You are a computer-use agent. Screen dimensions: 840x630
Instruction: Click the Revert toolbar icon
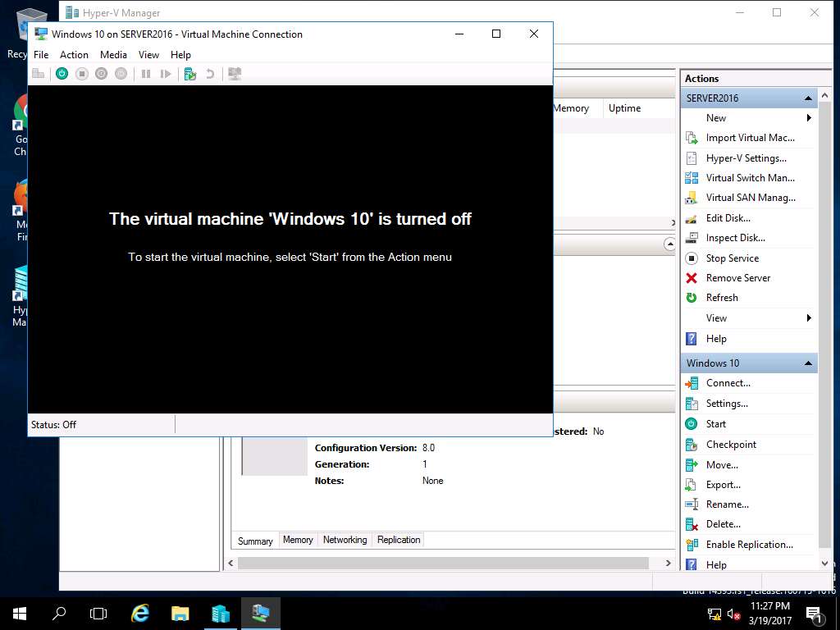210,74
